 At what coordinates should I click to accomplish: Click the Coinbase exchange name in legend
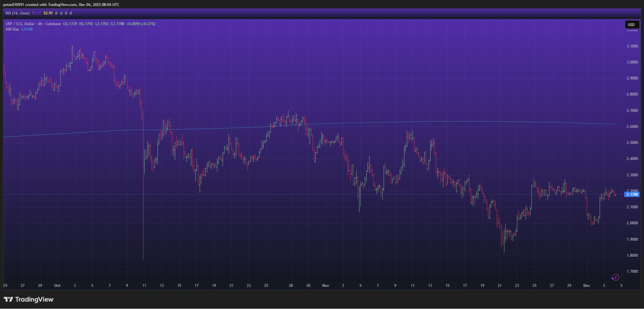(53, 24)
